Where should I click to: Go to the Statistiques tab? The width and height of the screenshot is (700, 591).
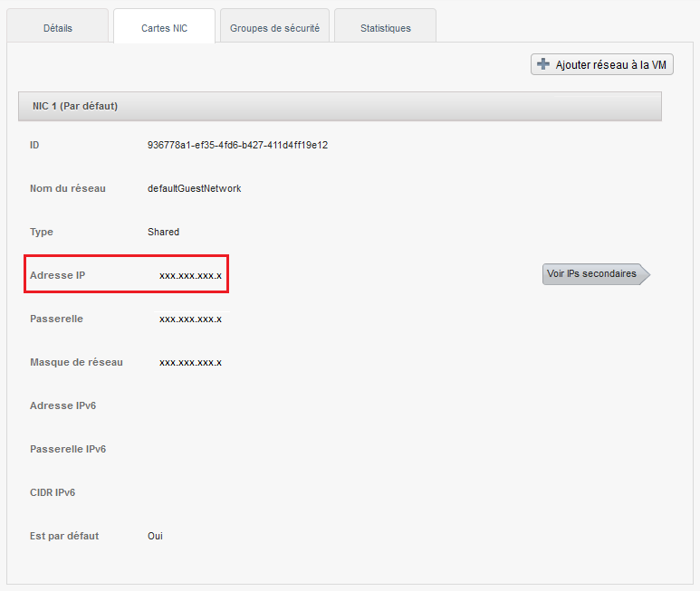[x=385, y=28]
